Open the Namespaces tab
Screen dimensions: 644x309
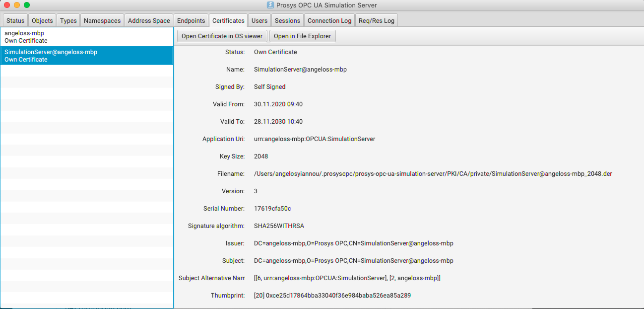[x=102, y=20]
